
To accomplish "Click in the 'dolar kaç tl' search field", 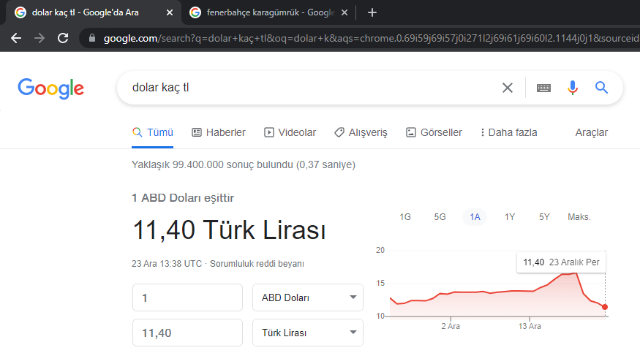I will pyautogui.click(x=310, y=88).
